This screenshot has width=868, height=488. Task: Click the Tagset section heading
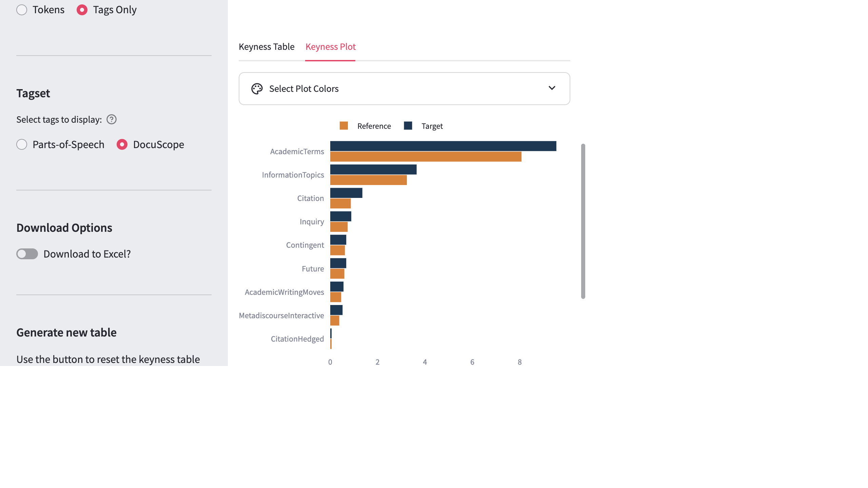[33, 93]
